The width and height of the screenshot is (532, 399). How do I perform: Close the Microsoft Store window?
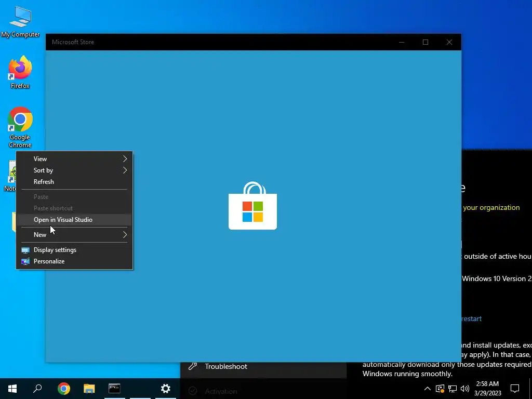[x=449, y=42]
